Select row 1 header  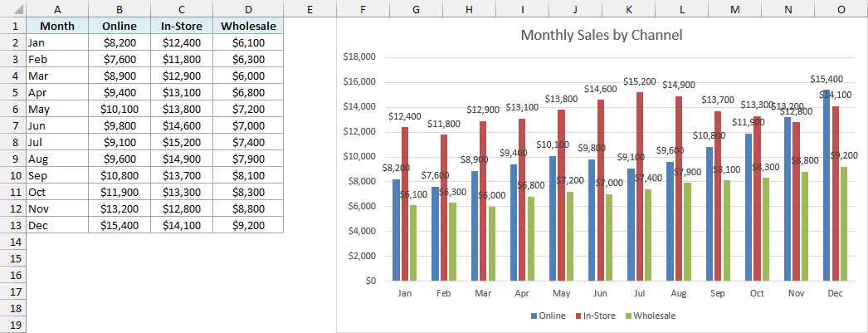pyautogui.click(x=12, y=26)
